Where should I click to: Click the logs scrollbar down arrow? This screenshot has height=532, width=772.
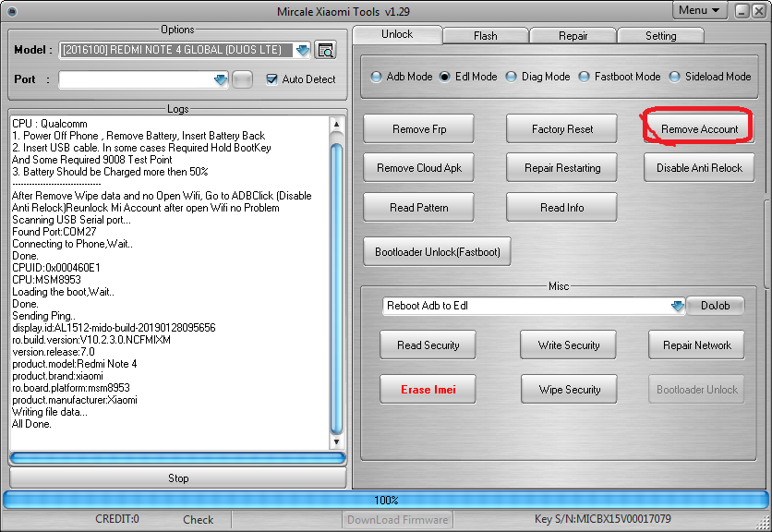(336, 441)
